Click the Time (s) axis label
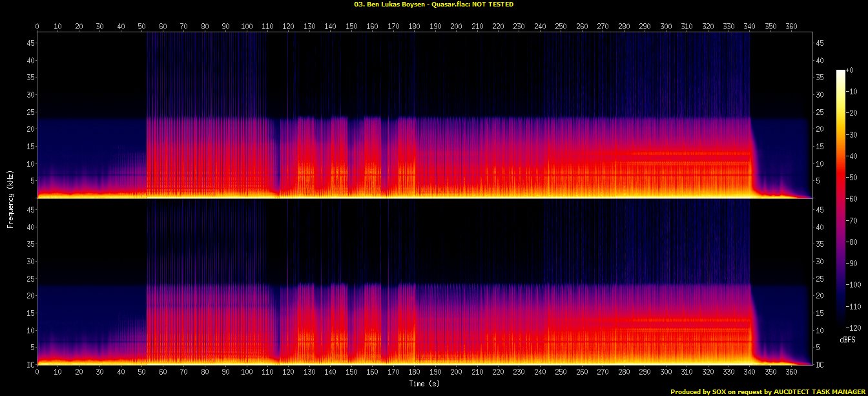 424,384
